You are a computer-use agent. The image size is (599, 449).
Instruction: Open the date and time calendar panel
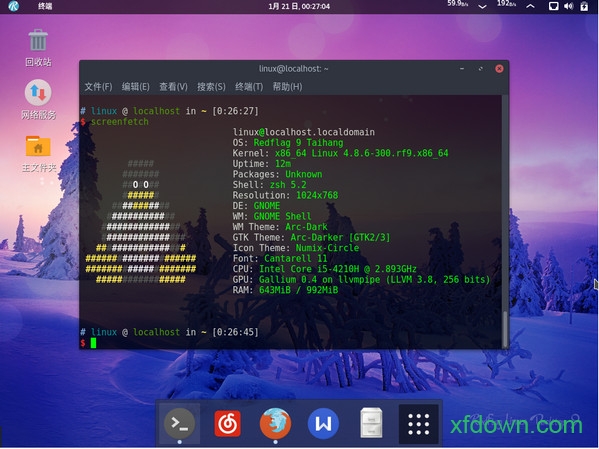(x=299, y=6)
